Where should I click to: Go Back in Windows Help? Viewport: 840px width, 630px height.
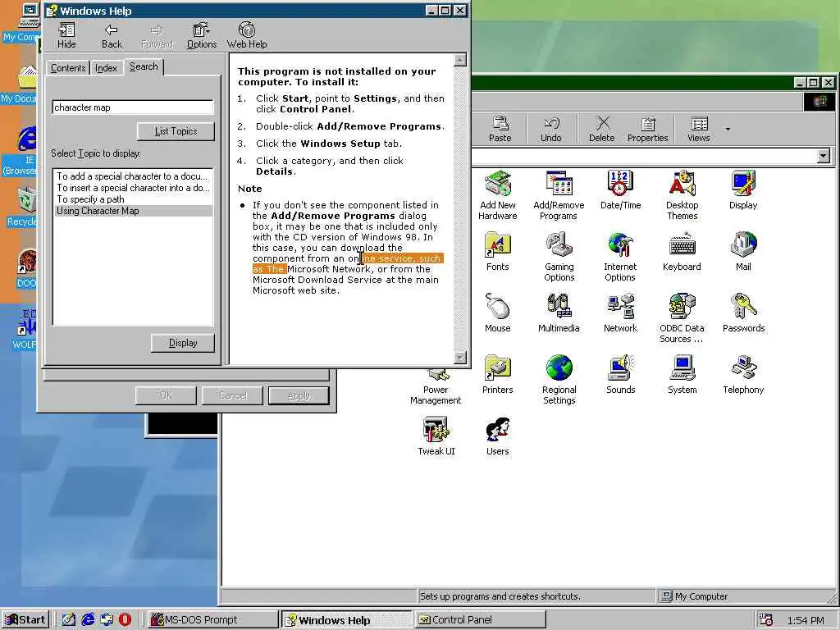tap(112, 36)
